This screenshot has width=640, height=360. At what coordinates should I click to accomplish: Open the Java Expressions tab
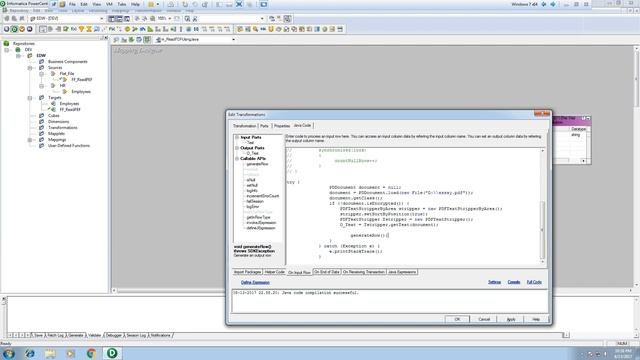click(x=402, y=272)
